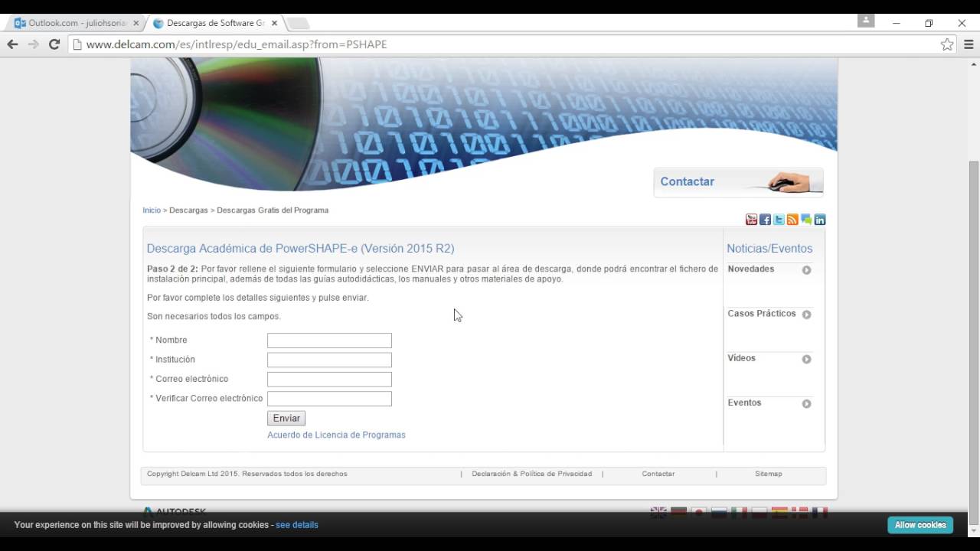
Task: Switch language with the Italian flag
Action: coord(739,512)
